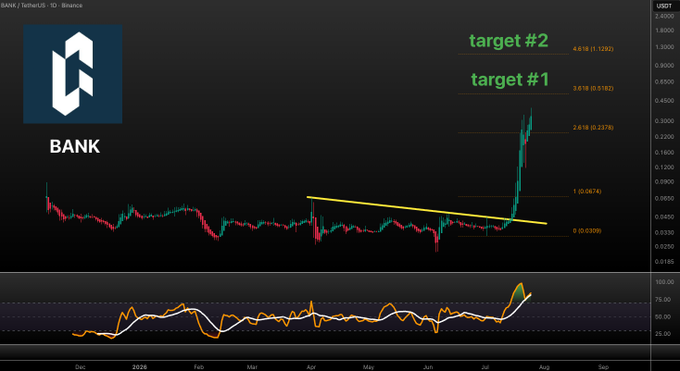Click the Apr label on time axis

[311, 367]
